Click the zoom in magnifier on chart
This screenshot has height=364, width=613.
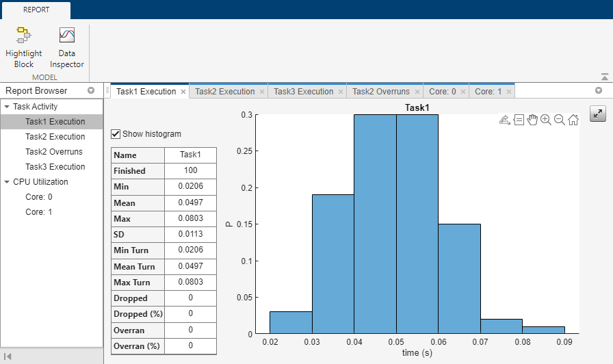(545, 120)
